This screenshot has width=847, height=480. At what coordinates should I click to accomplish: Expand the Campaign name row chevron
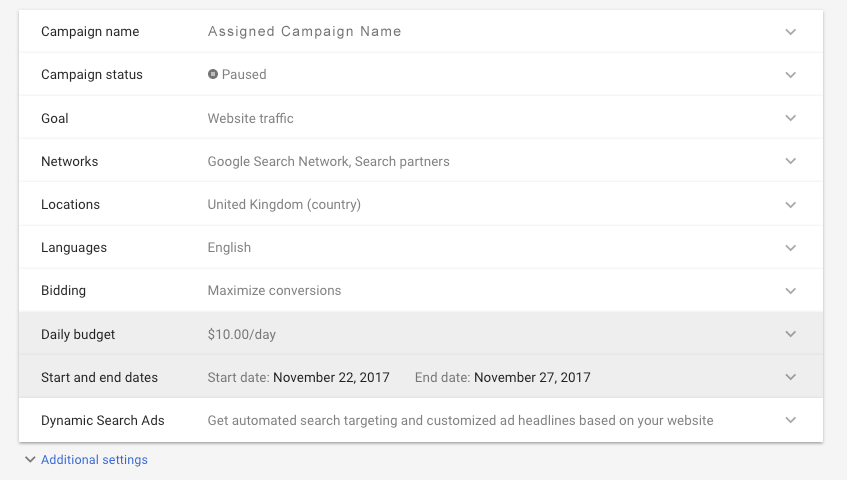click(x=791, y=32)
